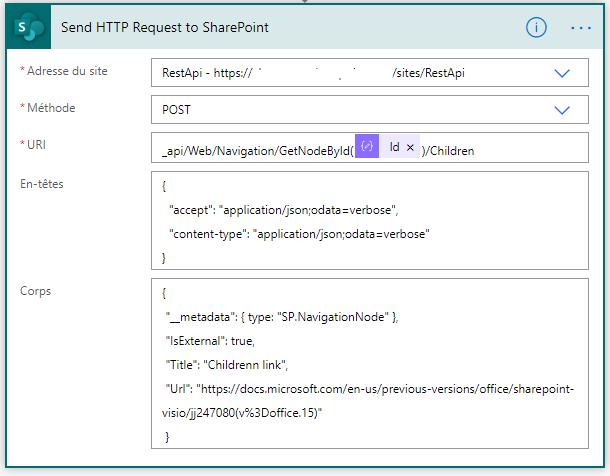Click inside the Corps body field
Screen dimensions: 610x476
tap(370, 363)
